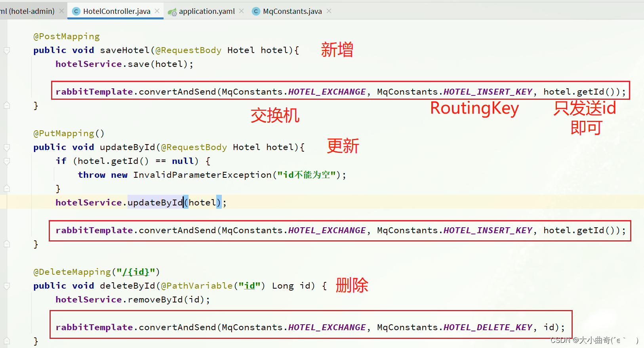The height and width of the screenshot is (348, 644).
Task: Click HOTEL_EXCHANGE in deleteById's convertAndSend
Action: point(327,327)
